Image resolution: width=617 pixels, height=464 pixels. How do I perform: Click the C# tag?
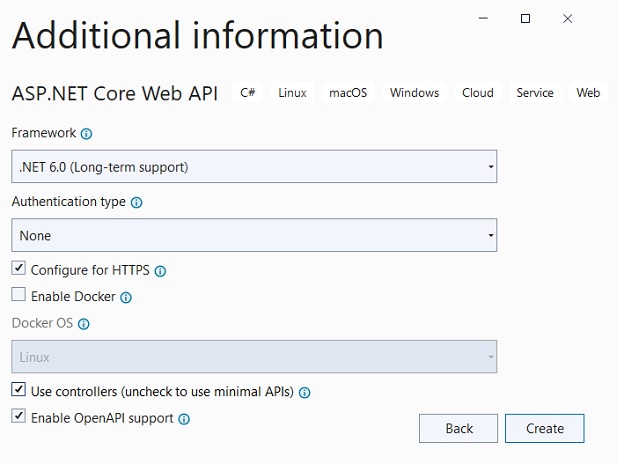[x=248, y=93]
